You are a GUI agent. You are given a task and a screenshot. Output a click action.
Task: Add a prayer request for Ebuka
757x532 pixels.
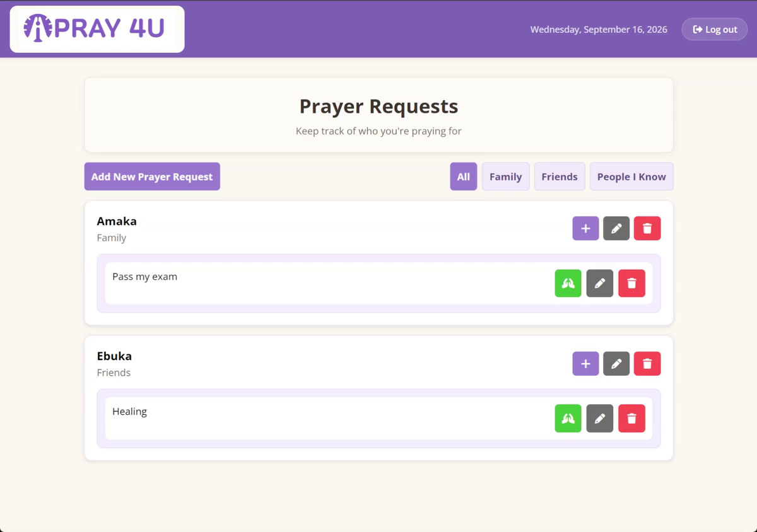point(585,364)
